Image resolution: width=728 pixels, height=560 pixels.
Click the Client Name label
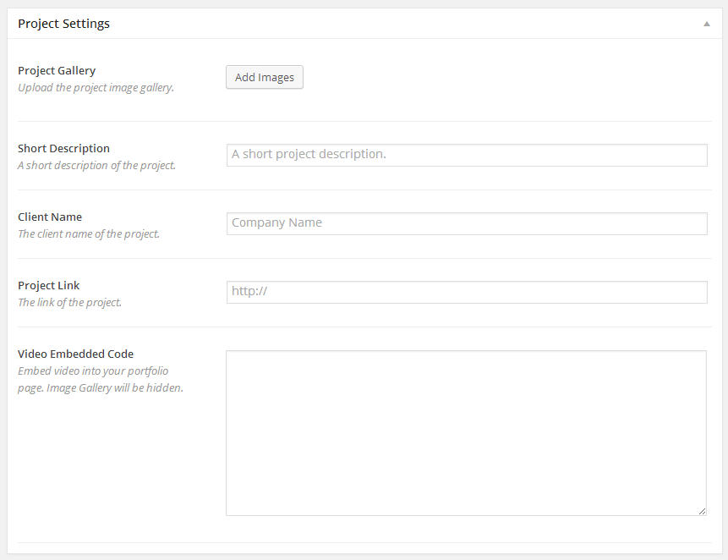(x=50, y=217)
